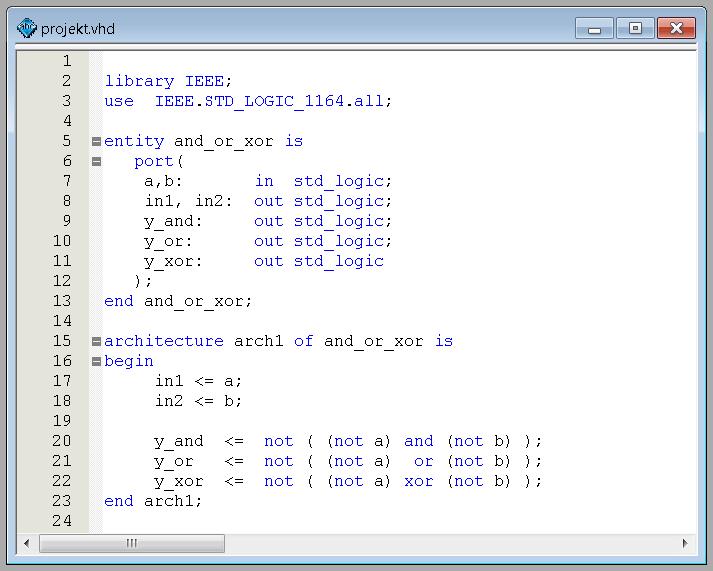Screen dimensions: 713x571
Task: Minimize the projekt.vhd window
Action: tap(594, 28)
